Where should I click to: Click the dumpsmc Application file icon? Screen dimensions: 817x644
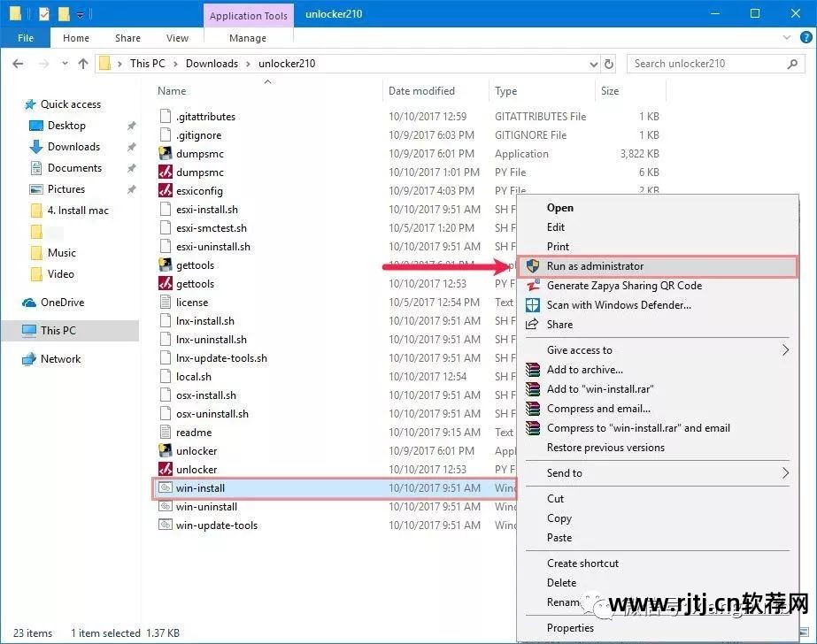click(x=166, y=153)
